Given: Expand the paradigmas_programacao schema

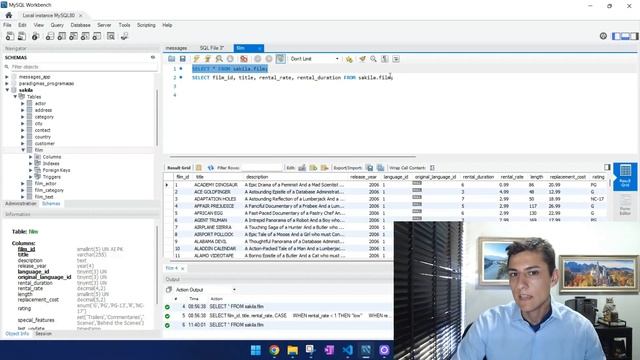Looking at the screenshot, I should (7, 83).
